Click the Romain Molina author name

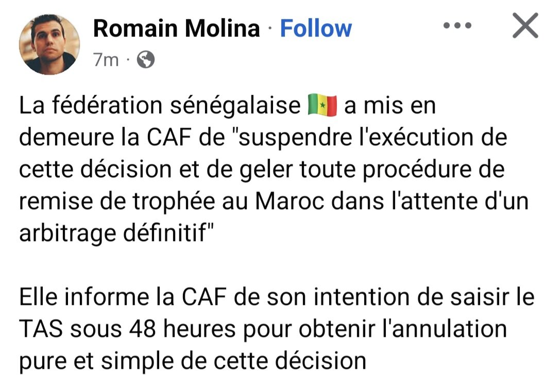(176, 28)
